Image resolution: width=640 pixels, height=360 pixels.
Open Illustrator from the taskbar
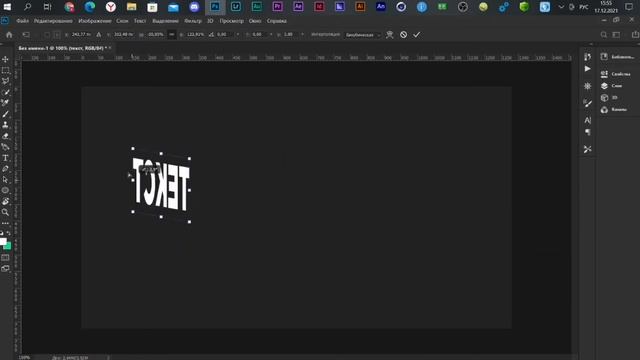360,7
